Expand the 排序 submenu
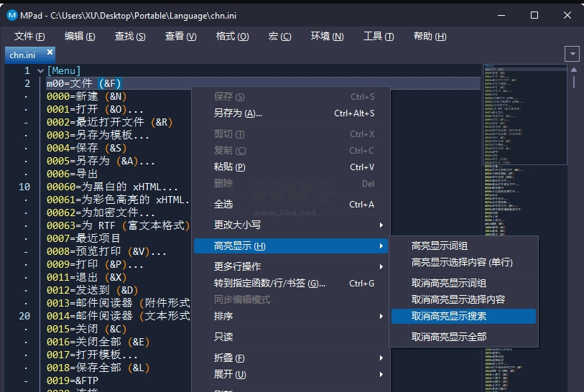 [x=291, y=316]
